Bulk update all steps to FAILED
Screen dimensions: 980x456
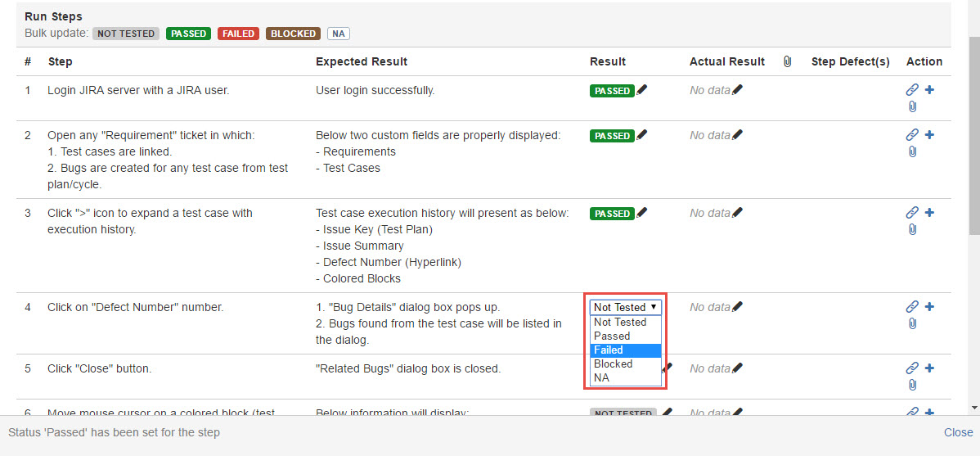(x=238, y=34)
